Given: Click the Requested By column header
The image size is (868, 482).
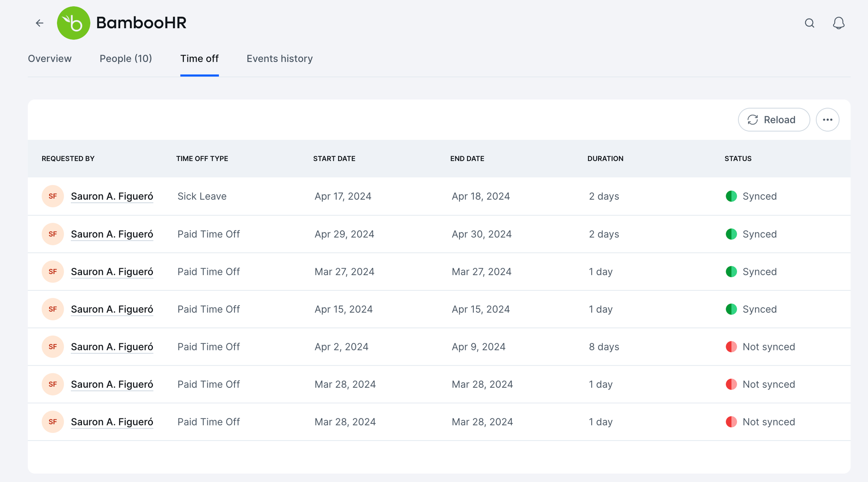Looking at the screenshot, I should point(68,158).
